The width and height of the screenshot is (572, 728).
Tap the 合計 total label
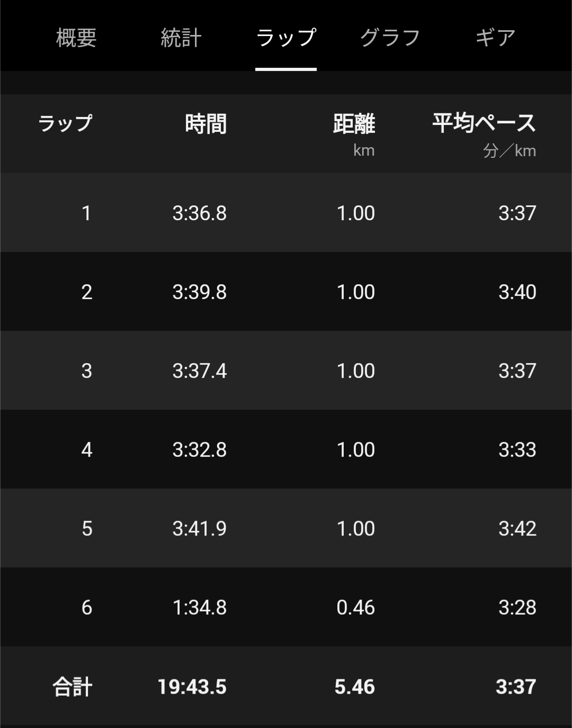click(x=73, y=687)
